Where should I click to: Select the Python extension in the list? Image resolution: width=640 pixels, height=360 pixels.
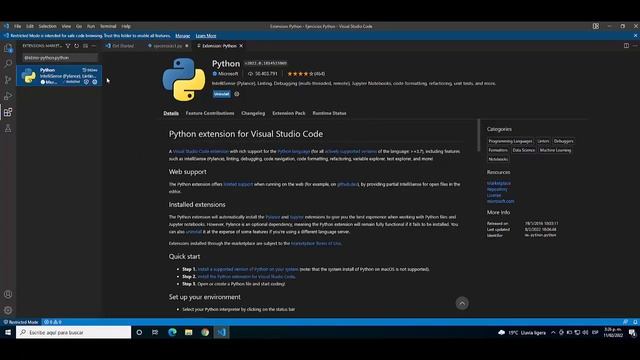[59, 76]
